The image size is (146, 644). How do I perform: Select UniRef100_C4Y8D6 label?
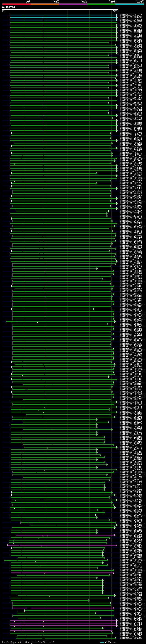[131, 635]
